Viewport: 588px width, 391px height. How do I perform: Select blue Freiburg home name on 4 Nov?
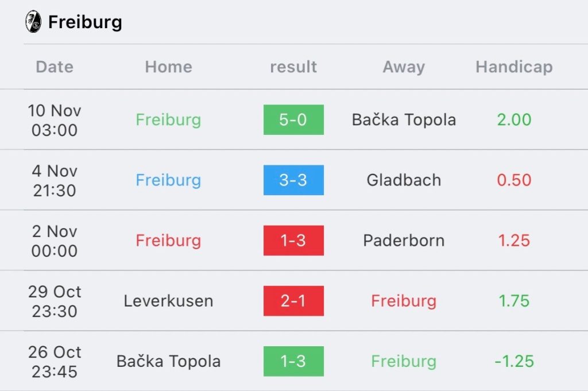click(168, 180)
